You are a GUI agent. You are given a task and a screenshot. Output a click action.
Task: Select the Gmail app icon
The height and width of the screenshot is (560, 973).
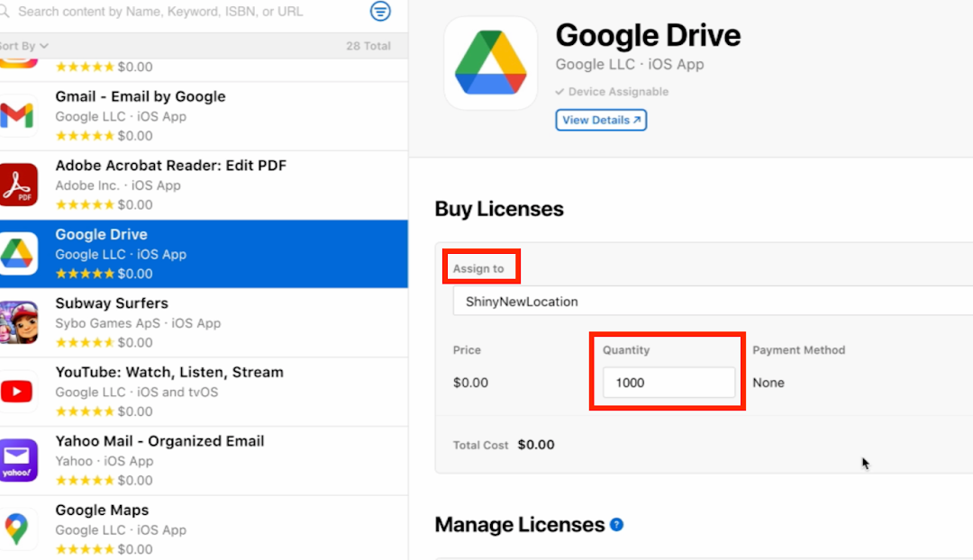[x=17, y=115]
